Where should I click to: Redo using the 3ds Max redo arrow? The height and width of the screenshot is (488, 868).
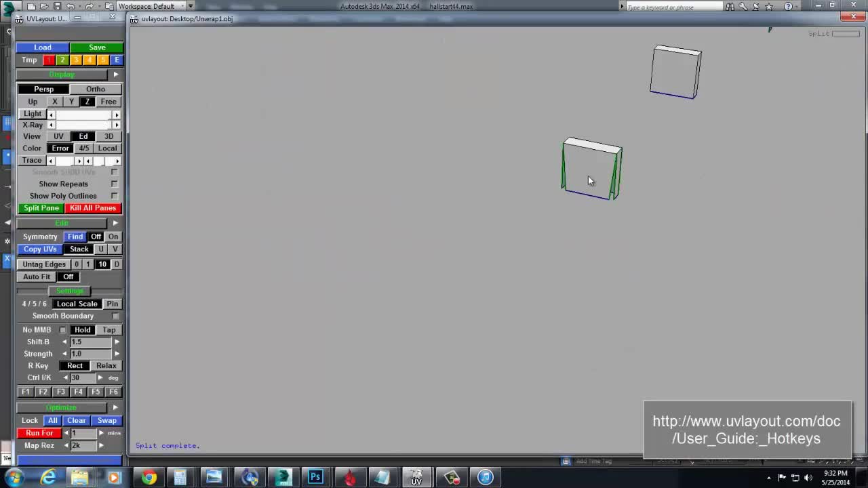coord(90,6)
